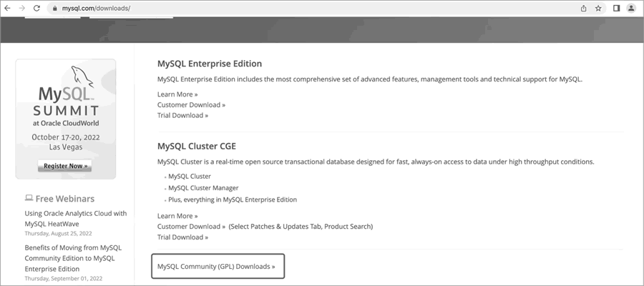Open the profile avatar icon
This screenshot has width=644, height=286.
631,8
